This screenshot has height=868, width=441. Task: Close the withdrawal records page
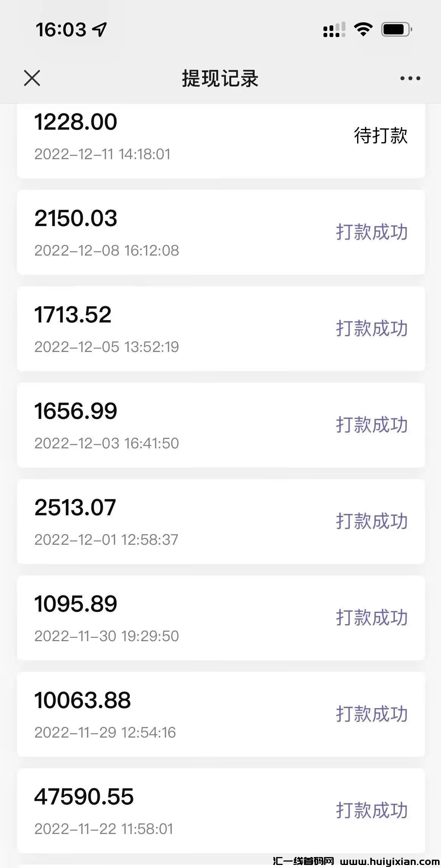point(32,78)
